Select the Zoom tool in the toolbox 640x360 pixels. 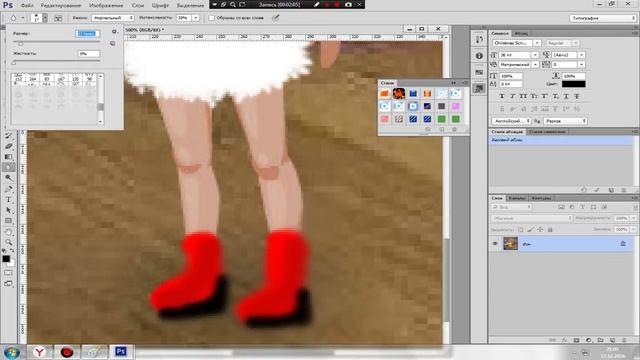coord(9,242)
